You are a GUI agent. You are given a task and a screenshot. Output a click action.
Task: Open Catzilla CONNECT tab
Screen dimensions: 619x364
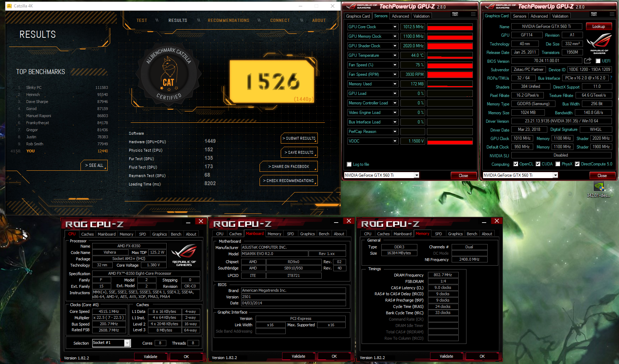[280, 20]
